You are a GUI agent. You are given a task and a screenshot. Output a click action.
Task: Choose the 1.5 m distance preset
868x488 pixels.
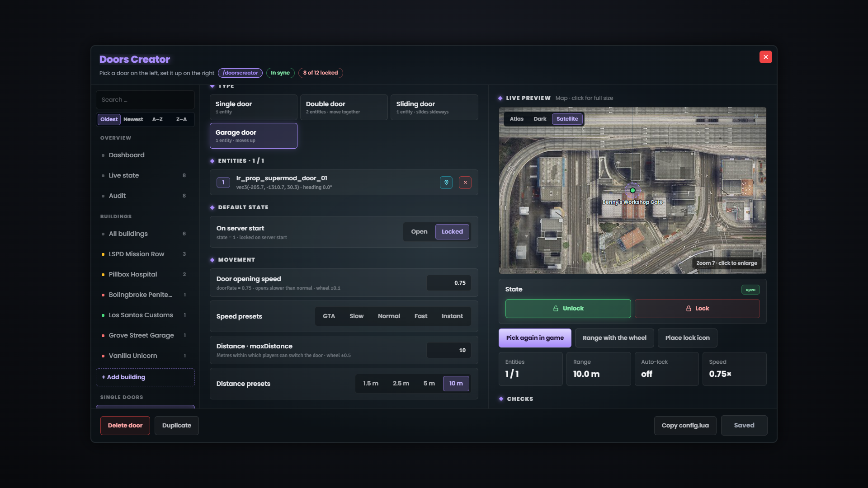371,384
